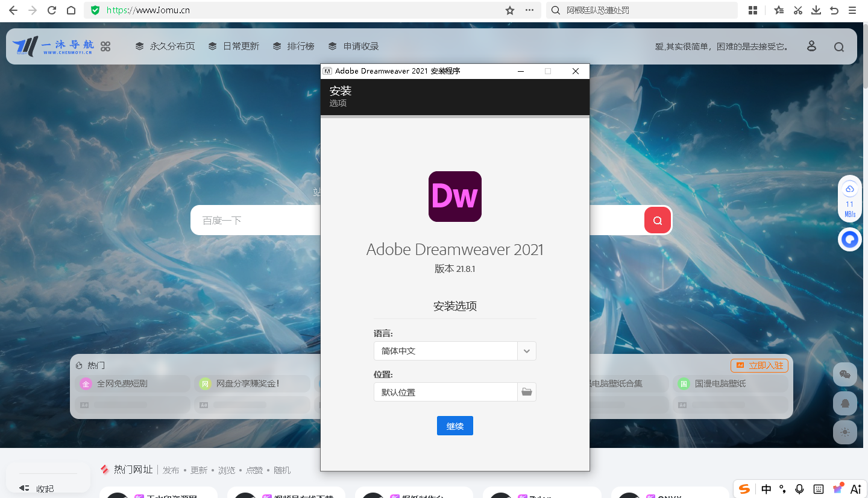The height and width of the screenshot is (498, 868).
Task: Click the blue circular floating assistant icon
Action: point(850,239)
